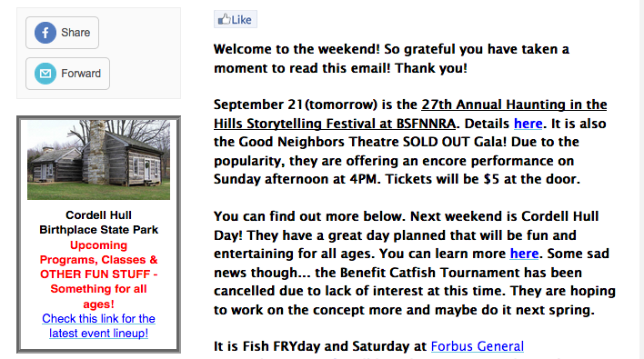The height and width of the screenshot is (359, 644).
Task: Click the 'September 21(tomorrow)' text
Action: click(x=296, y=105)
